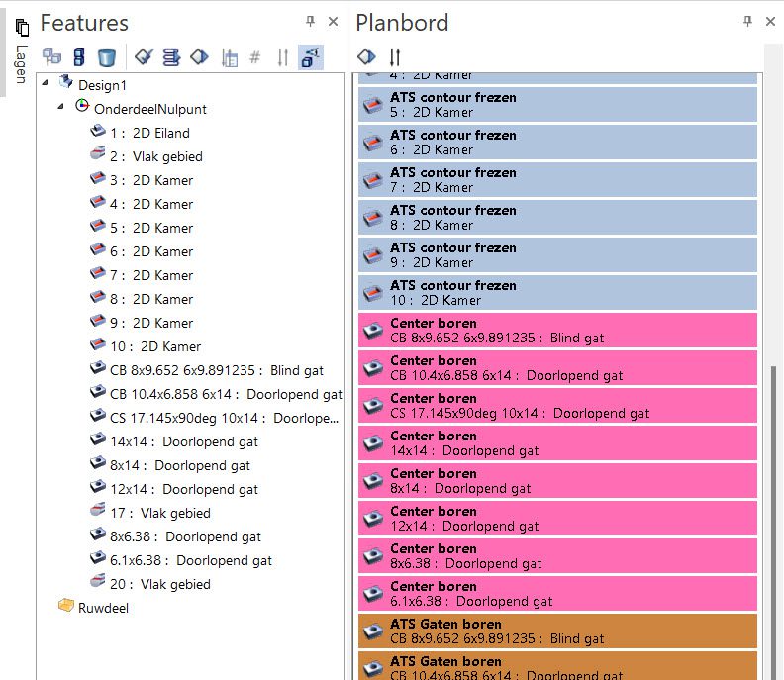
Task: Select feature 1: 2D Eiland
Action: (x=149, y=133)
